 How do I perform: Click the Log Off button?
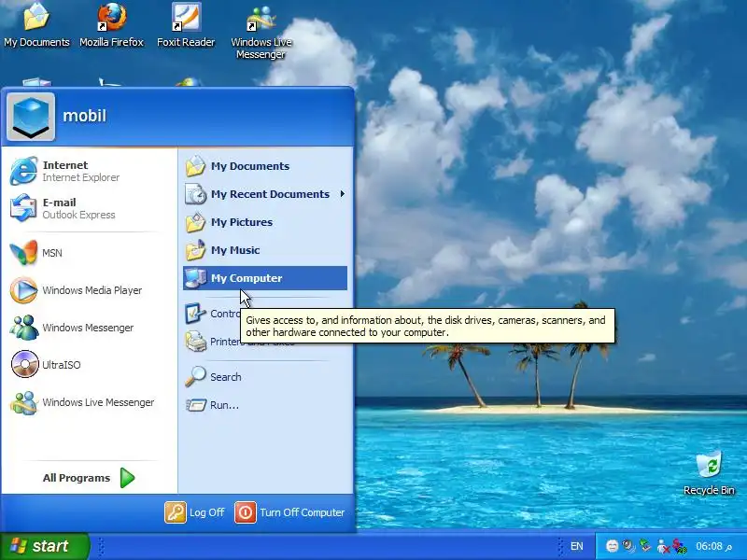[195, 512]
